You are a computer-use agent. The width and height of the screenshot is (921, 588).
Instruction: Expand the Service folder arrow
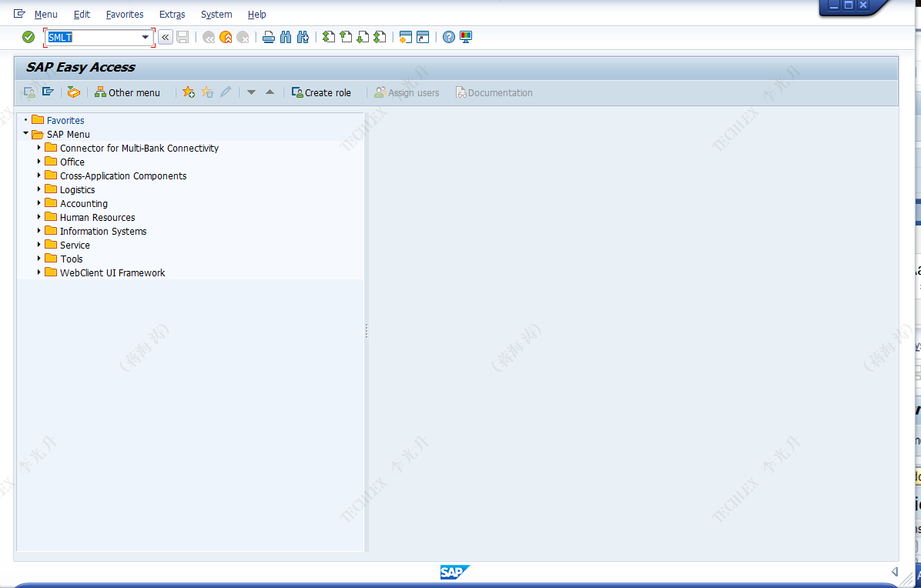pyautogui.click(x=39, y=245)
